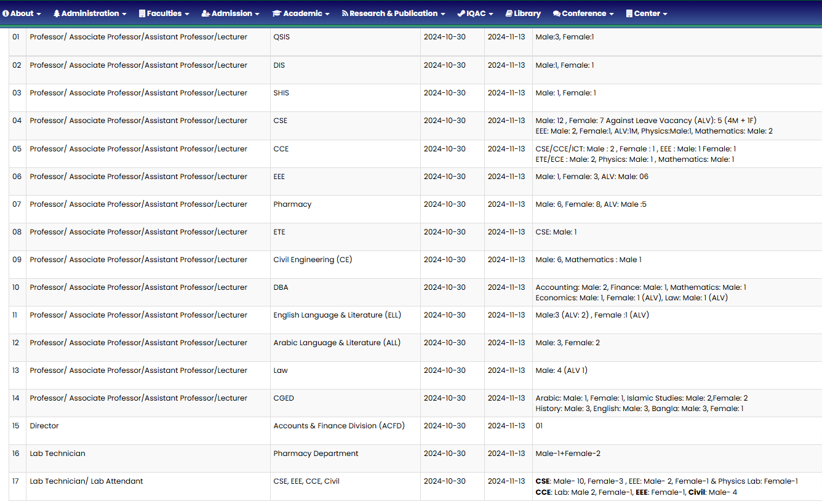The width and height of the screenshot is (822, 504).
Task: Click the info icon beside About
Action: 6,14
